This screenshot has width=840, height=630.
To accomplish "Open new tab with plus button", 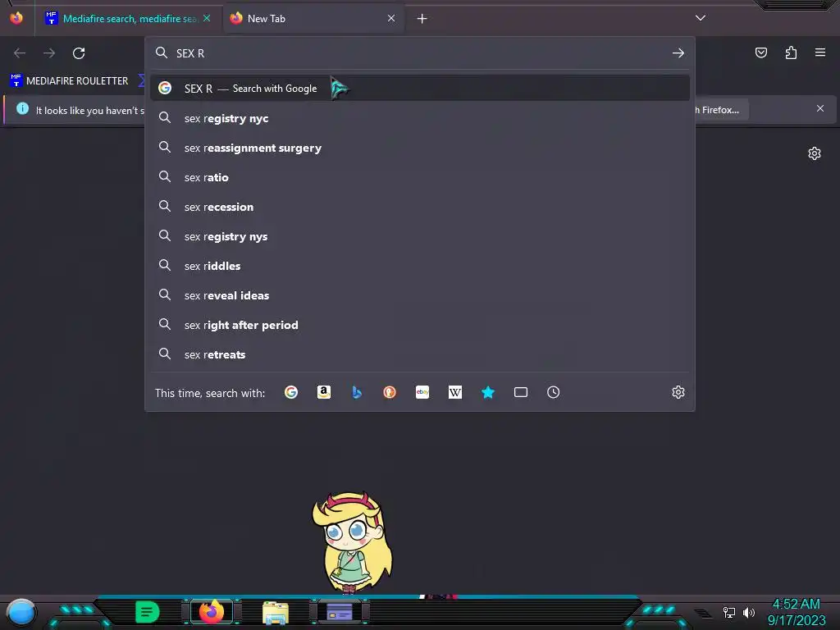I will tap(422, 19).
